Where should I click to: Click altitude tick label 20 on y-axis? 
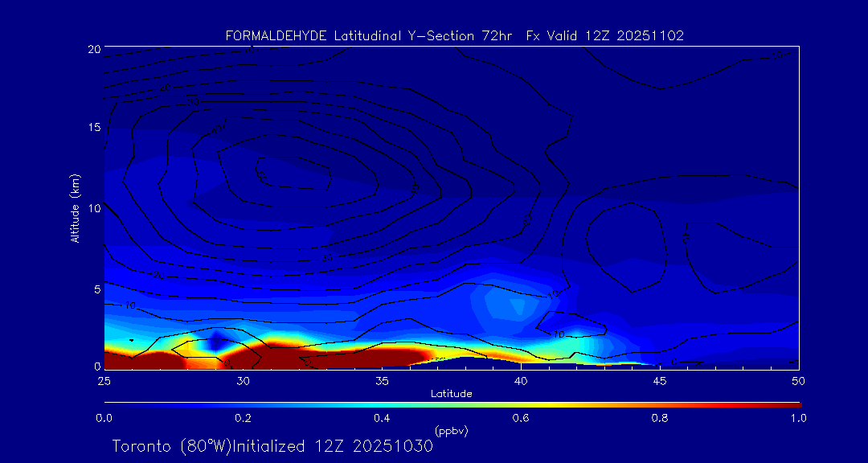pos(92,49)
